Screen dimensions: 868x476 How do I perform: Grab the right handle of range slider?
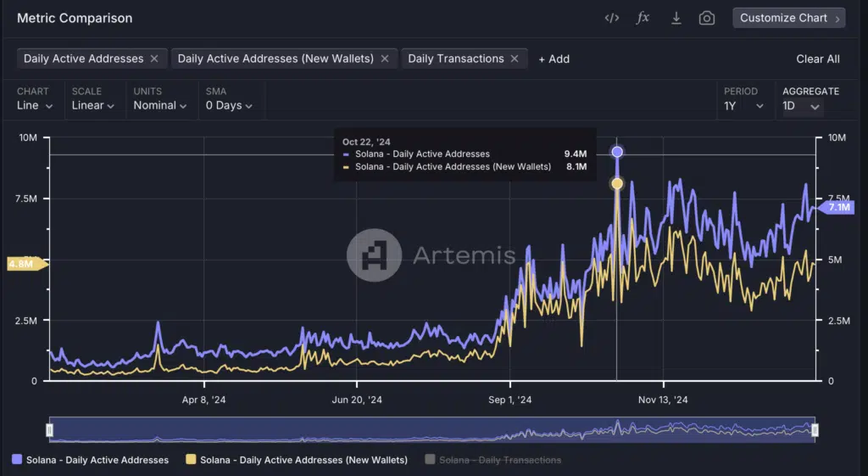coord(815,431)
